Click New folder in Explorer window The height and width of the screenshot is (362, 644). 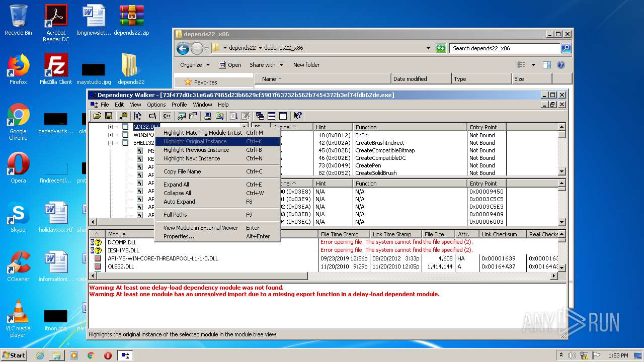pos(306,65)
